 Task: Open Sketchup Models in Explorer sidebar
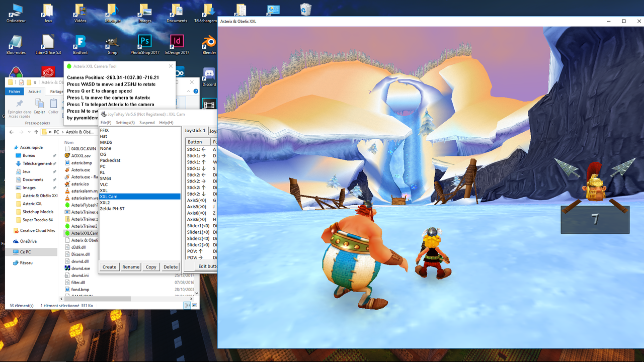[35, 212]
